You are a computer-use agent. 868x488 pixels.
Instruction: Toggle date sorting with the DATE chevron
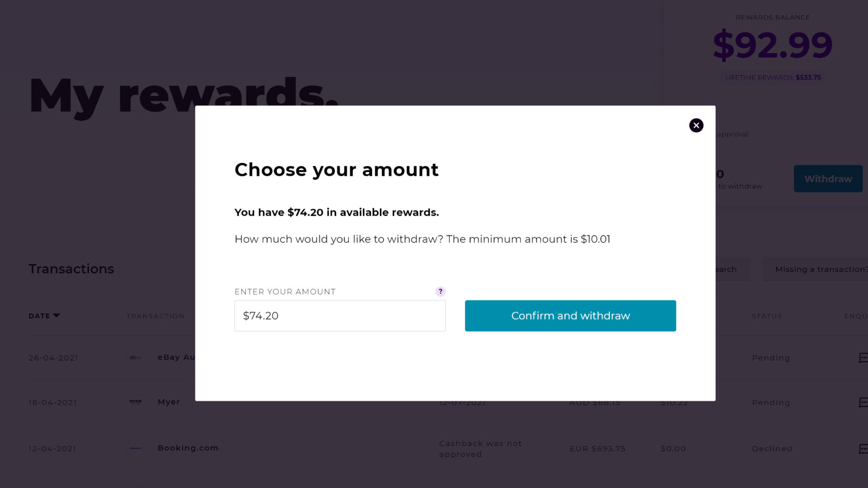[56, 316]
